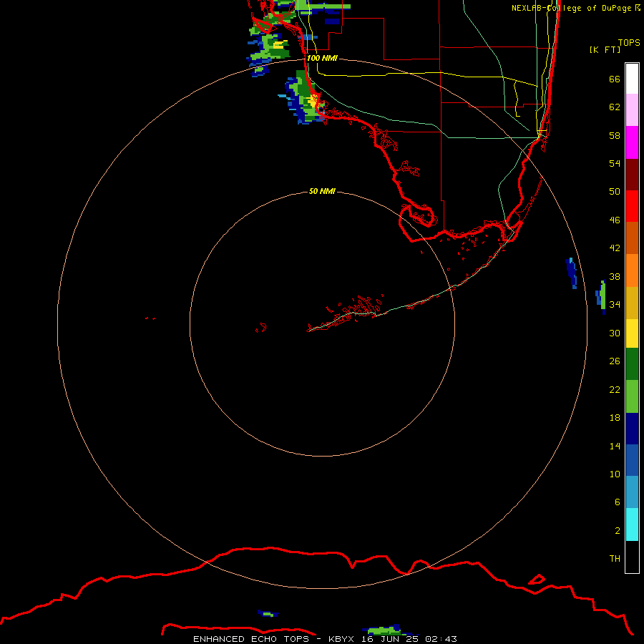Pick the light green legend swatch

tap(632, 396)
